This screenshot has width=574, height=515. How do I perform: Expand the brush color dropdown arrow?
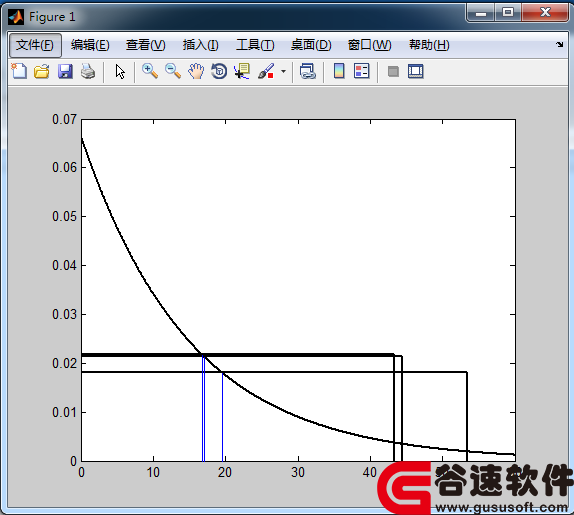283,71
